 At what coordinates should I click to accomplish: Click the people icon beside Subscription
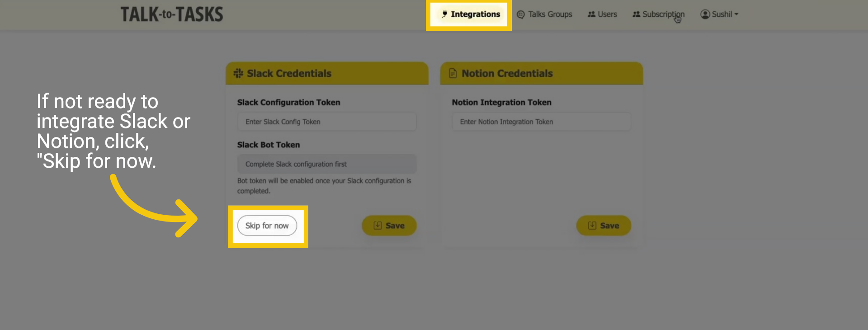[636, 14]
